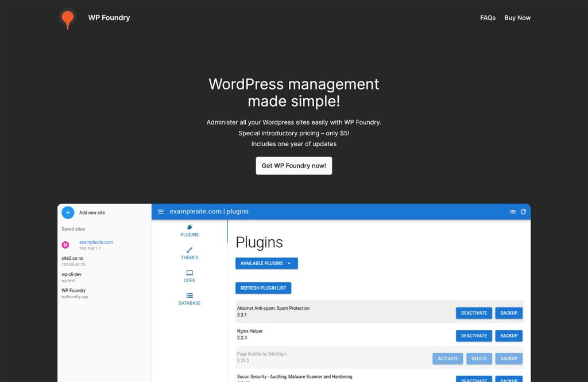Image resolution: width=588 pixels, height=382 pixels.
Task: Click Nginx Helper version 2.2.4 text
Action: [242, 338]
